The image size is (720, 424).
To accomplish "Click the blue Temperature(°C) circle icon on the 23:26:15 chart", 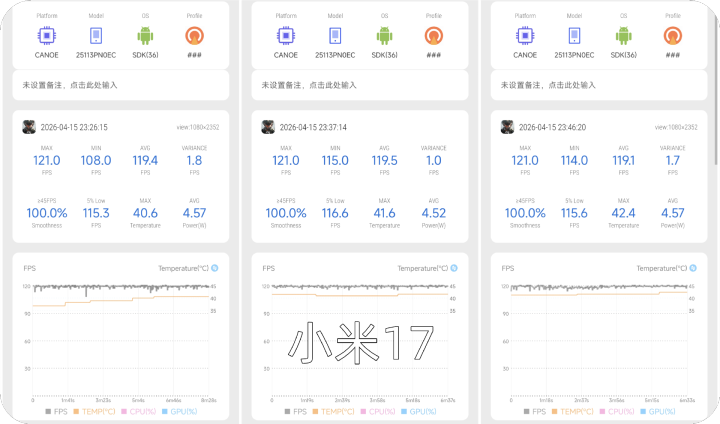I will pyautogui.click(x=214, y=268).
